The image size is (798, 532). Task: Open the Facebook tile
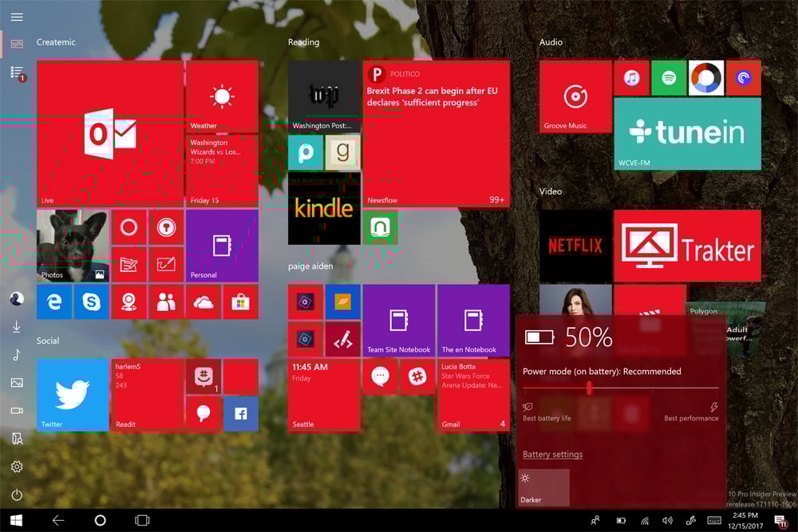240,413
